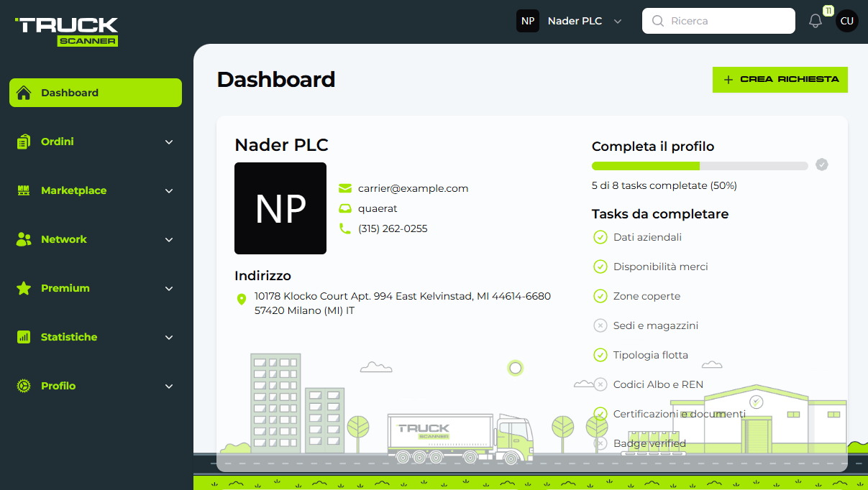Click the notifications bell icon
This screenshot has width=868, height=490.
pos(816,22)
